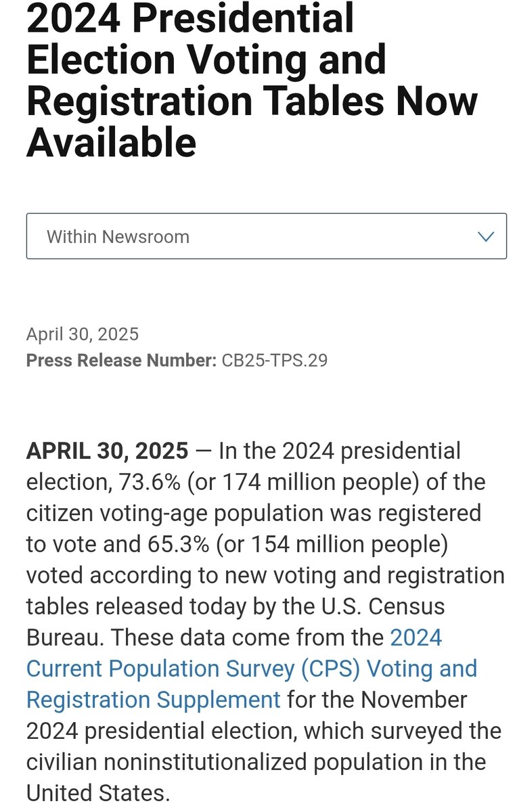Click the CB25-TPS.29 release number
Screen dimensions: 515x812
[x=274, y=360]
